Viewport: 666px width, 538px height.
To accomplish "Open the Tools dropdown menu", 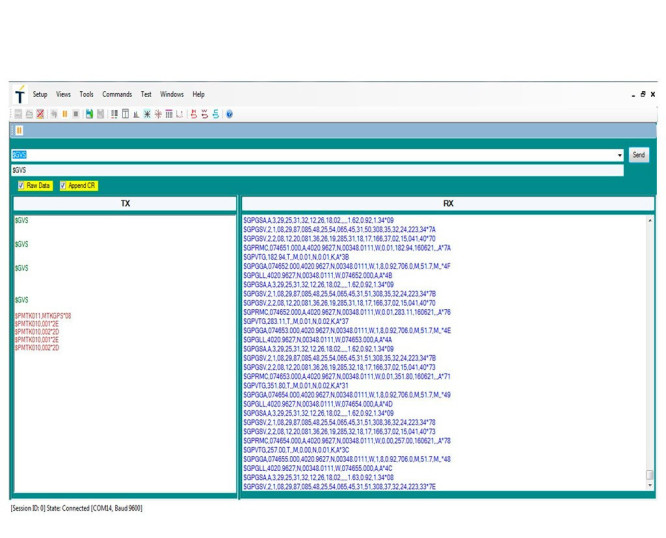I will (86, 94).
